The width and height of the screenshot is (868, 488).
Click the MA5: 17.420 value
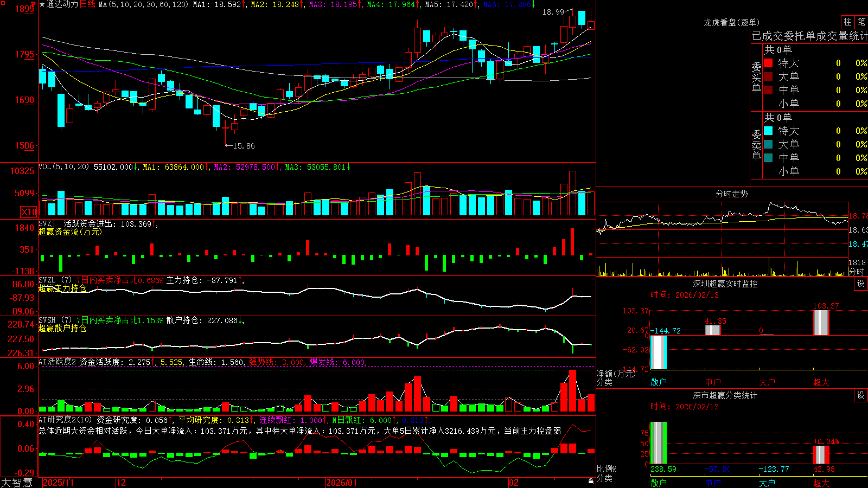tap(450, 4)
